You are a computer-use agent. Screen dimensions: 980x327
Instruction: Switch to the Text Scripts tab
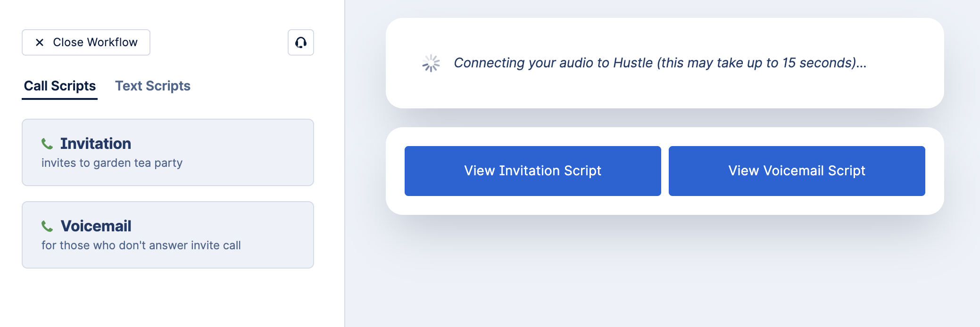coord(153,86)
